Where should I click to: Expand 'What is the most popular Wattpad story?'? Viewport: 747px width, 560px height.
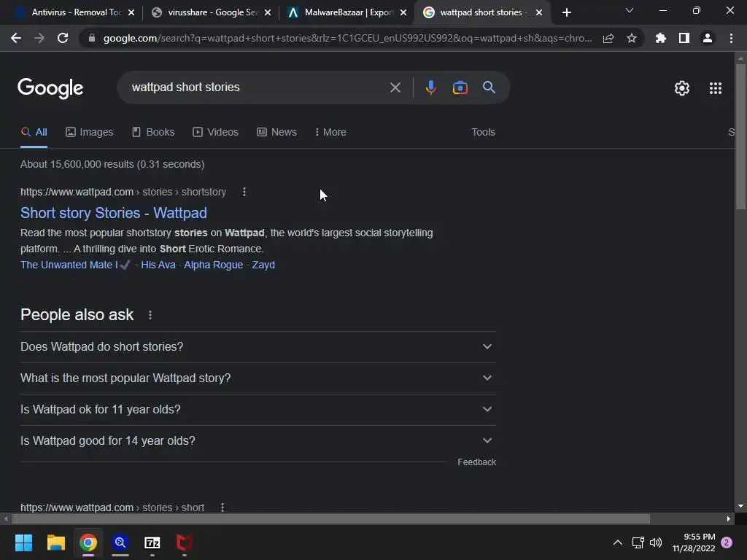[x=258, y=378]
